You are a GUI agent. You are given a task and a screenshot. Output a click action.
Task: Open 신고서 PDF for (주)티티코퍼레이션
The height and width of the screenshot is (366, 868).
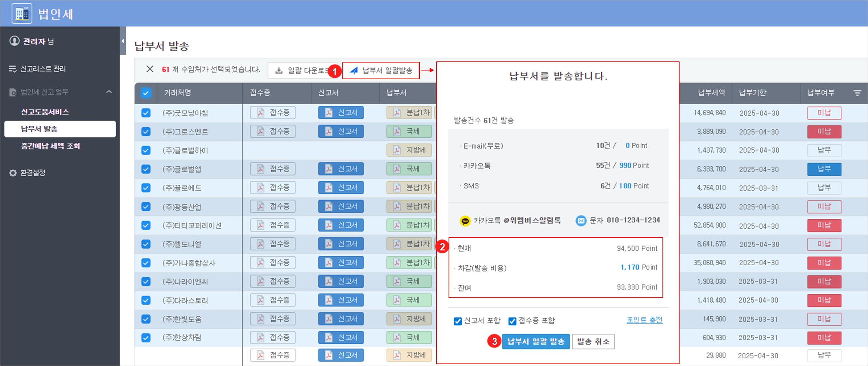click(x=341, y=225)
